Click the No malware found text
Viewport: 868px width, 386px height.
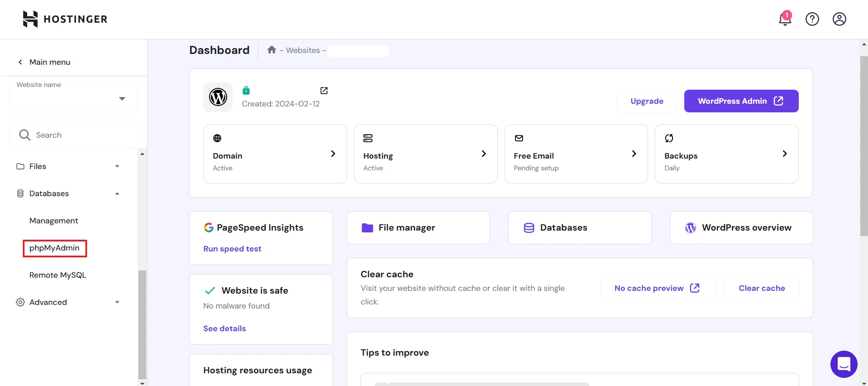pyautogui.click(x=236, y=306)
